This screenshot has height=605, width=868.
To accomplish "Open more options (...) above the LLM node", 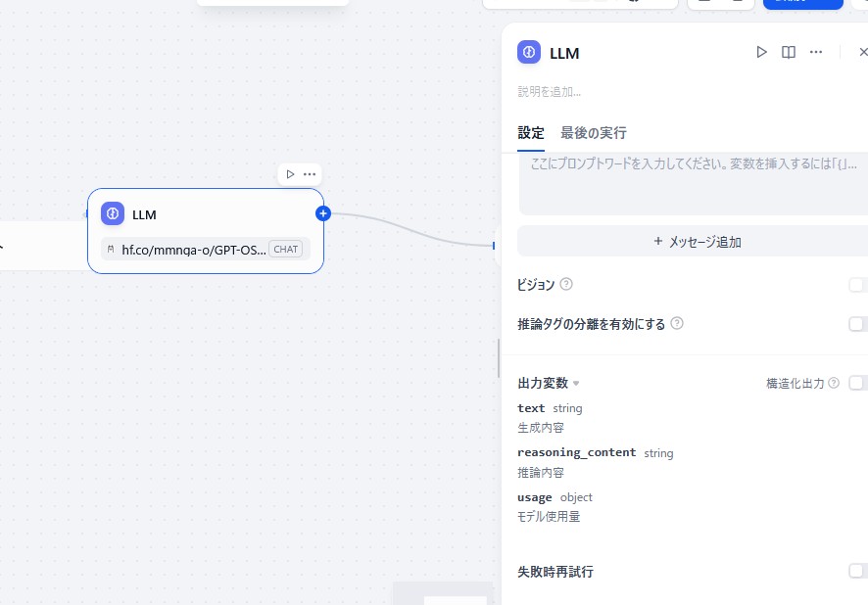I will tap(310, 173).
